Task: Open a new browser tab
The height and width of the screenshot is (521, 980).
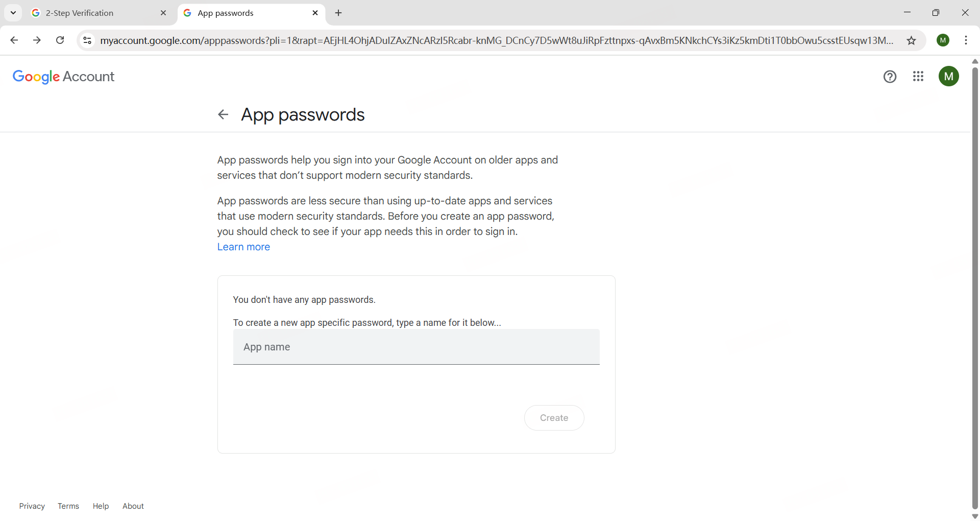Action: pyautogui.click(x=338, y=13)
